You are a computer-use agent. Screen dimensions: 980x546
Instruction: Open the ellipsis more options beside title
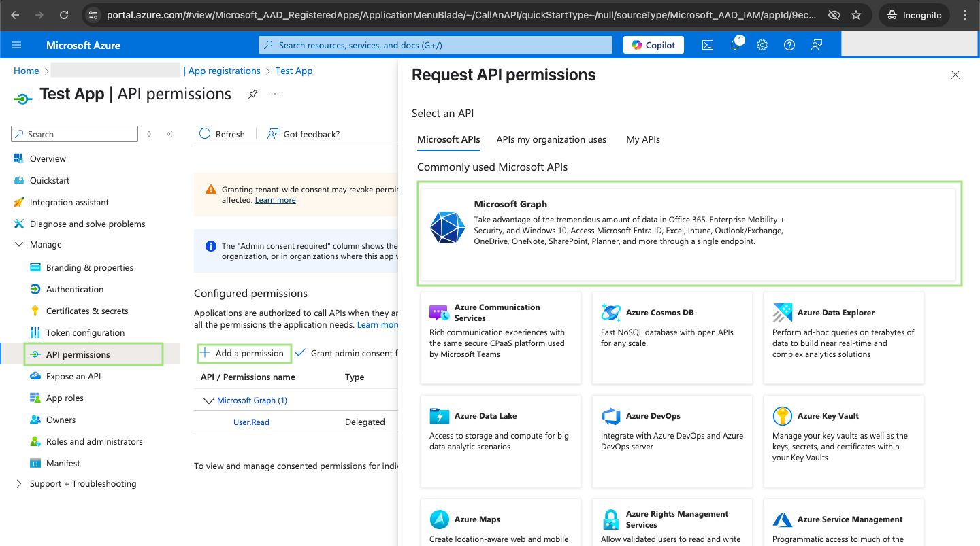[x=275, y=94]
